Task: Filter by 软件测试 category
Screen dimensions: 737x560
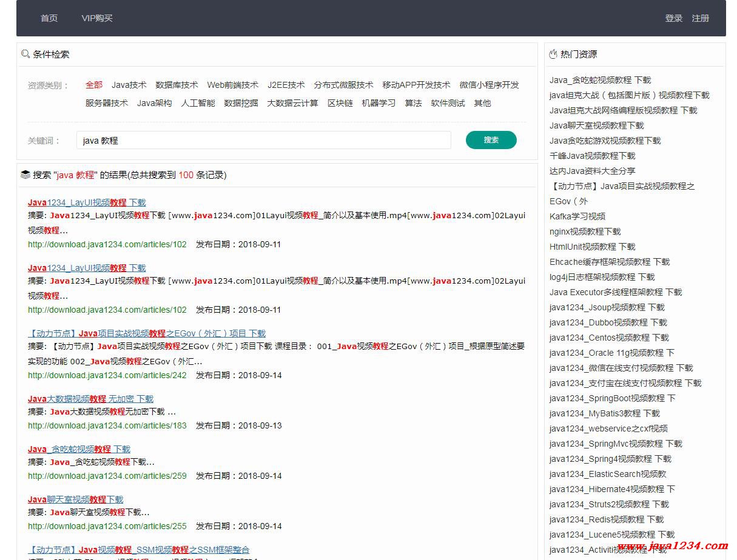Action: pyautogui.click(x=448, y=103)
